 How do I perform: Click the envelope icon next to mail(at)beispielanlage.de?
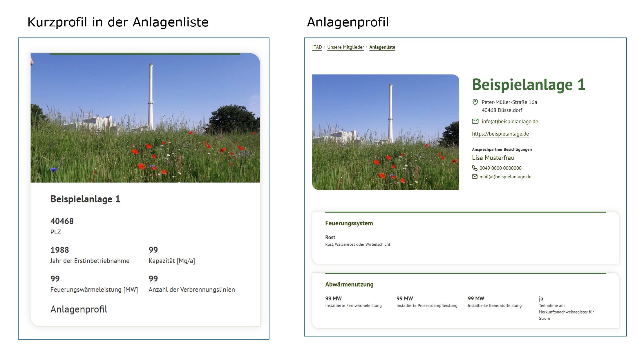[x=475, y=177]
